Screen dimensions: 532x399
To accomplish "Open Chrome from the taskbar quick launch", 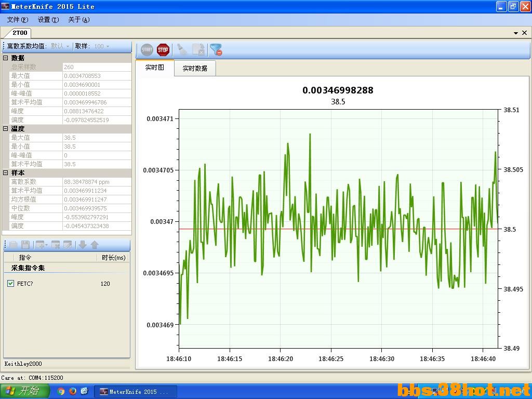I will pos(61,391).
